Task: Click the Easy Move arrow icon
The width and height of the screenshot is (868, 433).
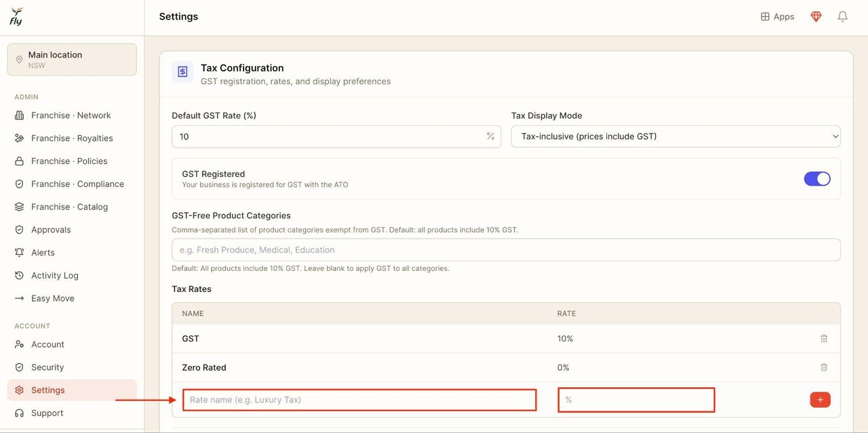Action: point(19,298)
